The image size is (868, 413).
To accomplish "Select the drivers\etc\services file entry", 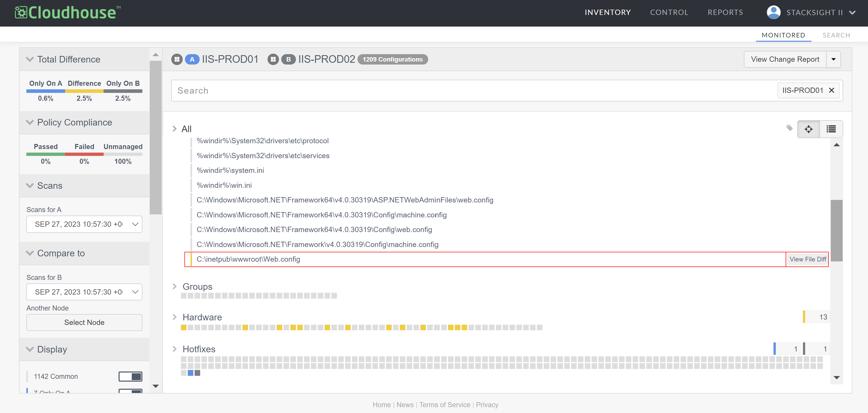I will 263,155.
